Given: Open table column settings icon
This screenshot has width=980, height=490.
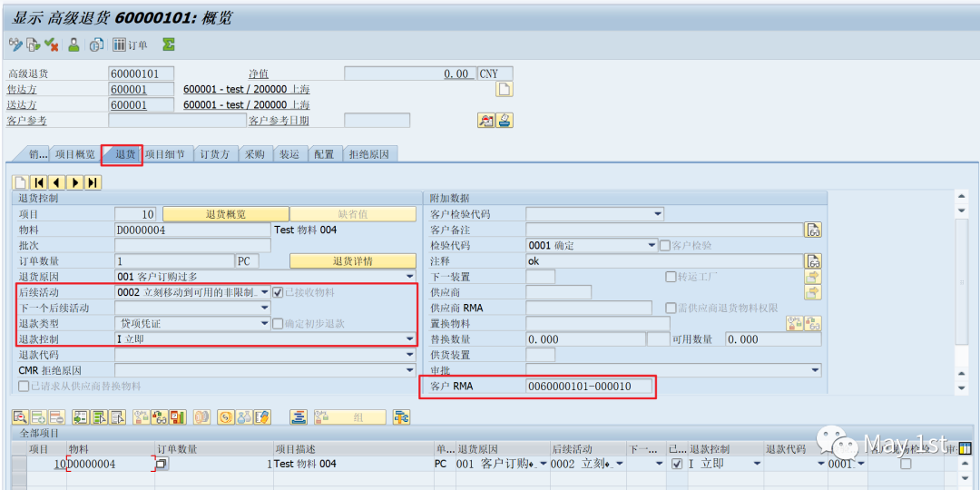Looking at the screenshot, I should click(x=965, y=448).
